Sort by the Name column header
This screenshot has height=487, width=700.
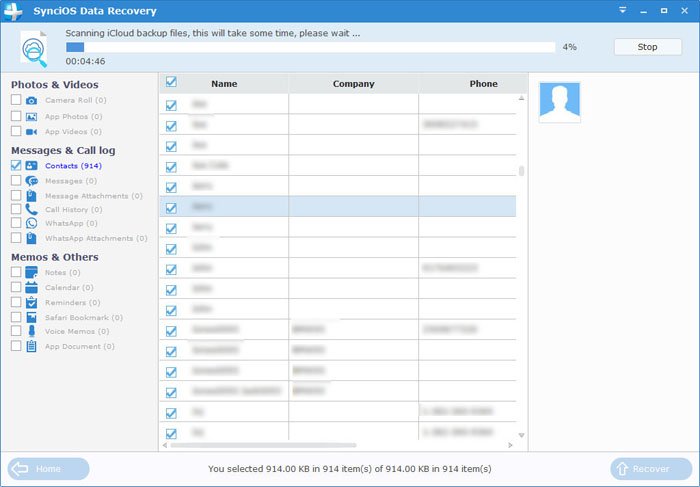224,84
